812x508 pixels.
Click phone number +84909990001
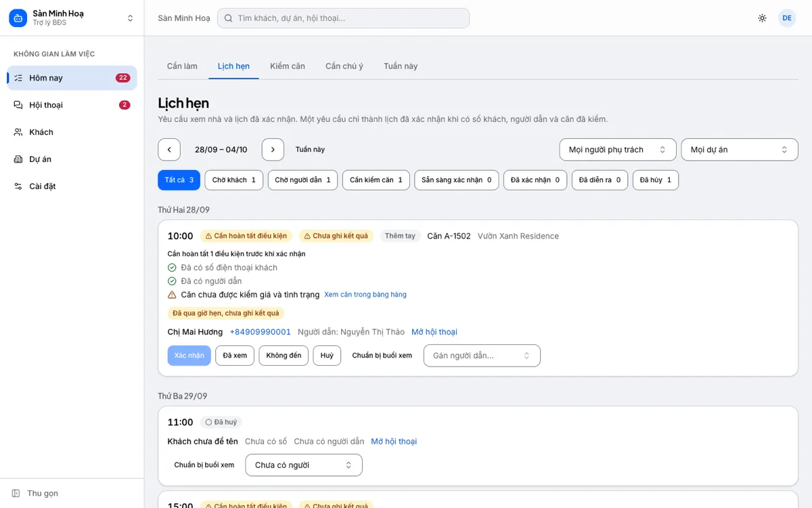point(261,332)
